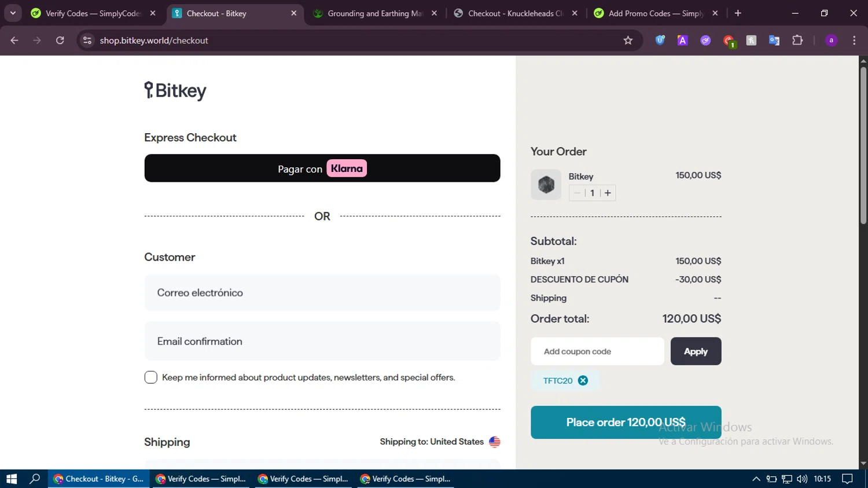Viewport: 868px width, 488px height.
Task: Go back to previous page
Action: point(14,41)
